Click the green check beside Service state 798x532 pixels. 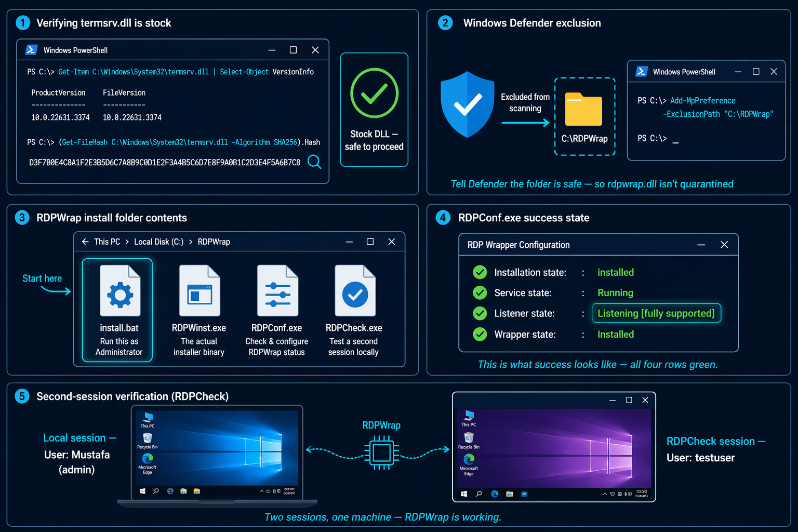tap(480, 293)
